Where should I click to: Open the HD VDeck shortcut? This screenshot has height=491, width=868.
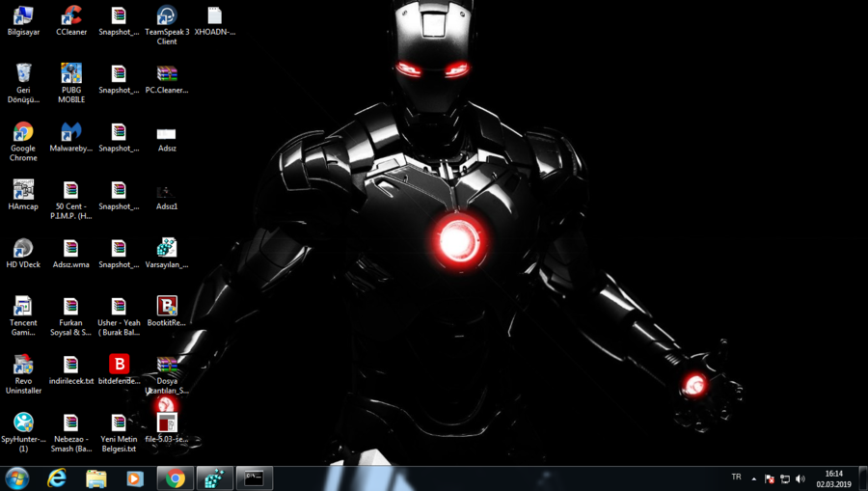[x=23, y=254]
